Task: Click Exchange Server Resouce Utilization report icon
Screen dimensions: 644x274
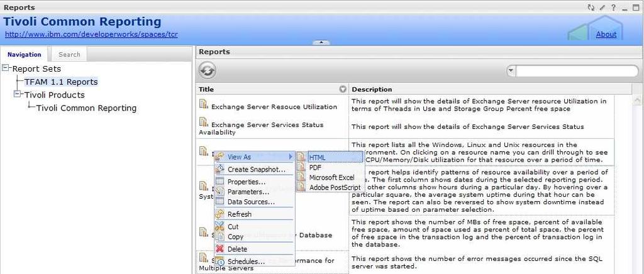Action: tap(203, 104)
